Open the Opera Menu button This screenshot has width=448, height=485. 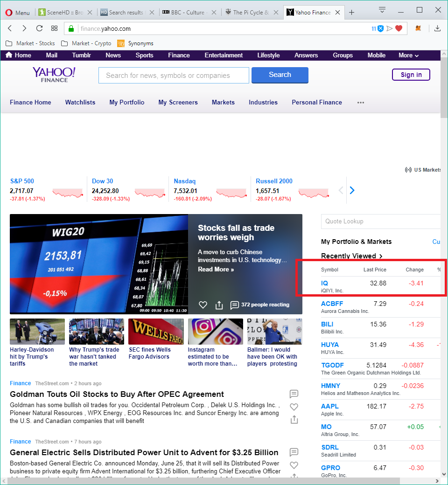pos(18,13)
